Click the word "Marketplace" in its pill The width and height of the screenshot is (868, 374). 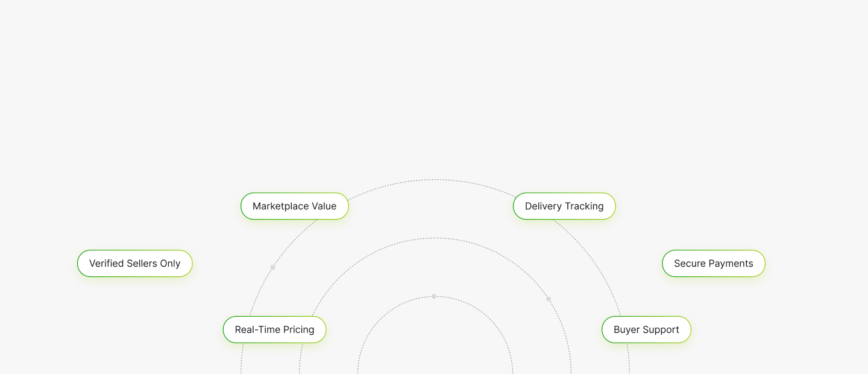pos(280,206)
